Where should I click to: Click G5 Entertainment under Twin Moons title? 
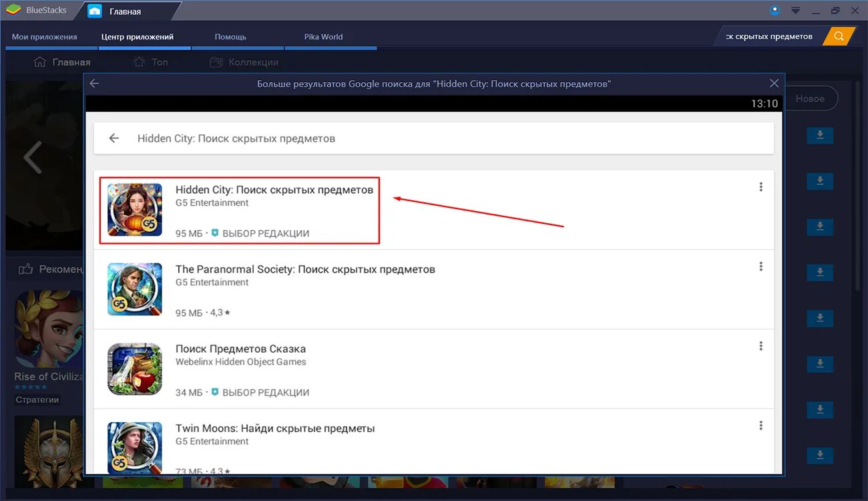click(x=212, y=441)
